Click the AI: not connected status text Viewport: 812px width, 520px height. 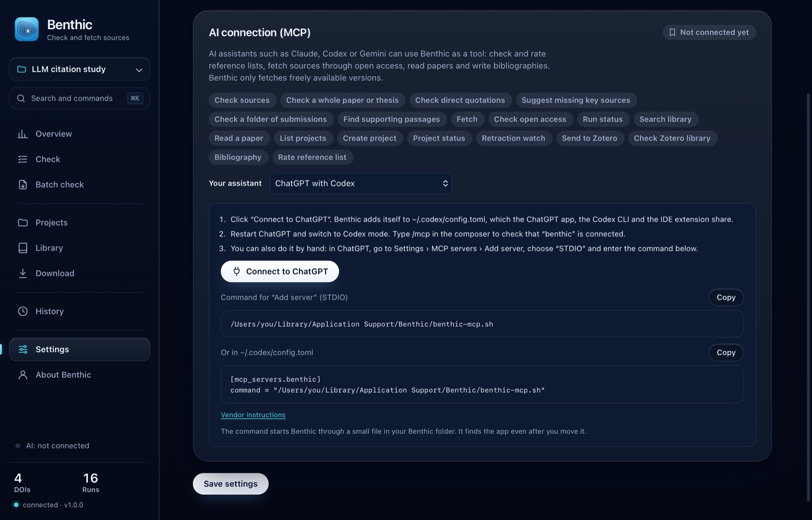pos(58,446)
